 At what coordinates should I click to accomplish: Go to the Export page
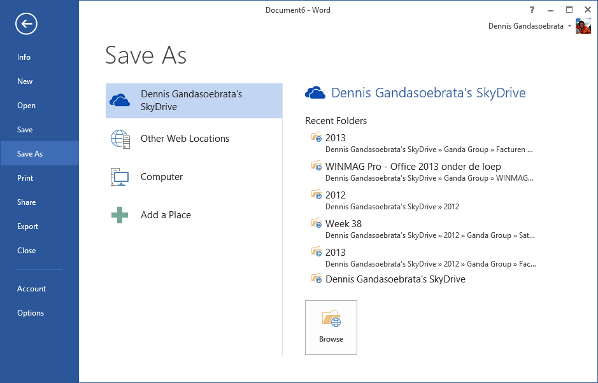coord(27,226)
